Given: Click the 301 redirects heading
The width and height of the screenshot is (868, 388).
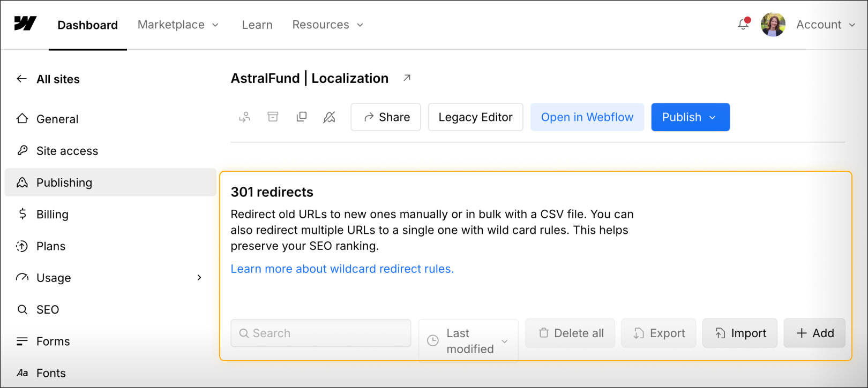Looking at the screenshot, I should (272, 192).
